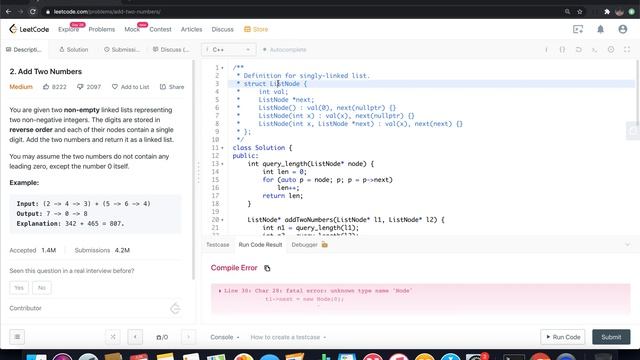Go to the previous problem arrow

pos(135,337)
